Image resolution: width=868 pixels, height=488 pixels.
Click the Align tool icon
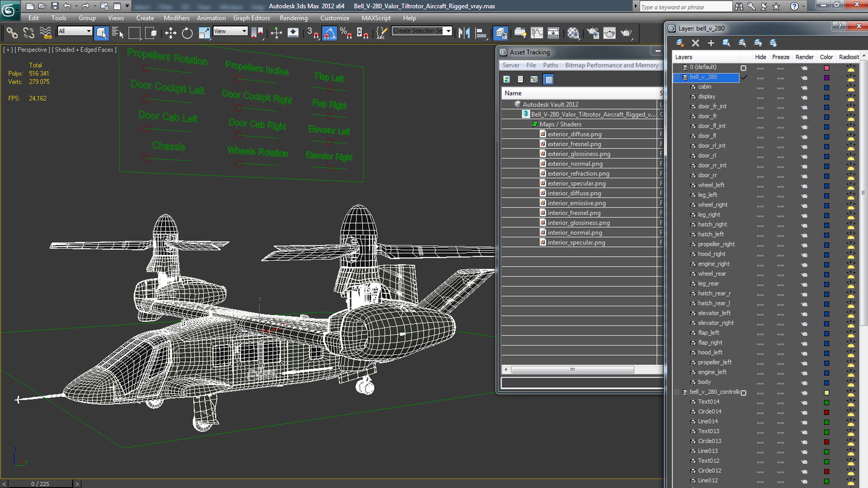[481, 33]
